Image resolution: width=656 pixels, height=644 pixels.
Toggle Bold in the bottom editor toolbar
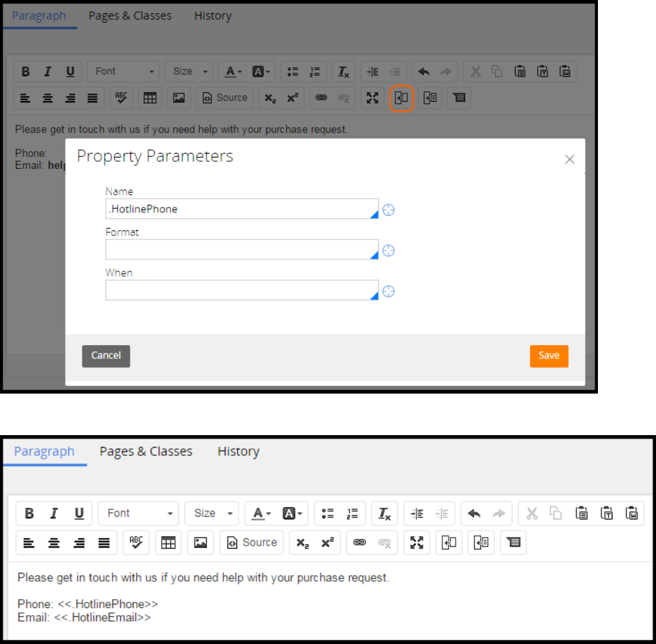29,513
